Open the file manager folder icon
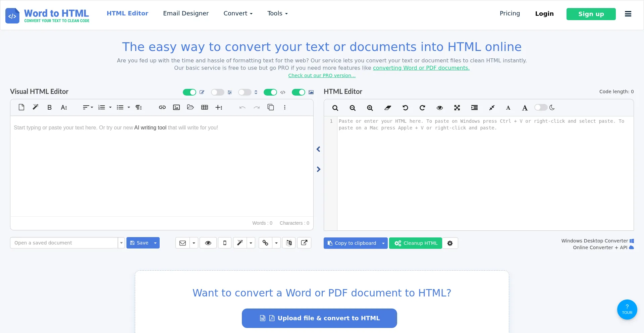 [191, 107]
